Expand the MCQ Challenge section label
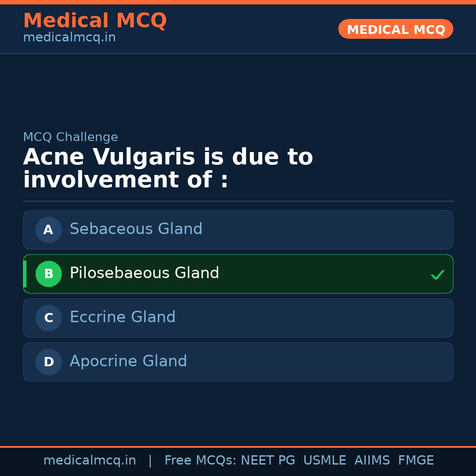 tap(71, 137)
